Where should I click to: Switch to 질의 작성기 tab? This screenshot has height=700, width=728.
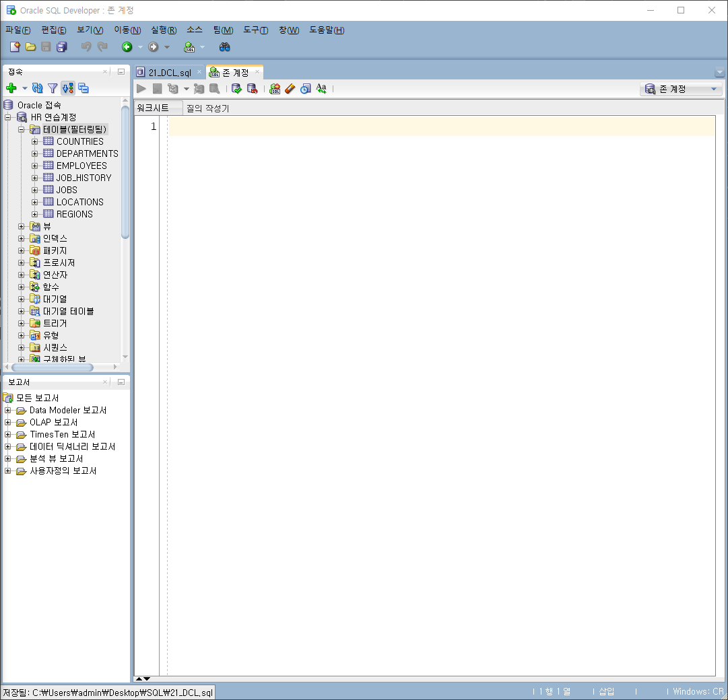point(207,108)
